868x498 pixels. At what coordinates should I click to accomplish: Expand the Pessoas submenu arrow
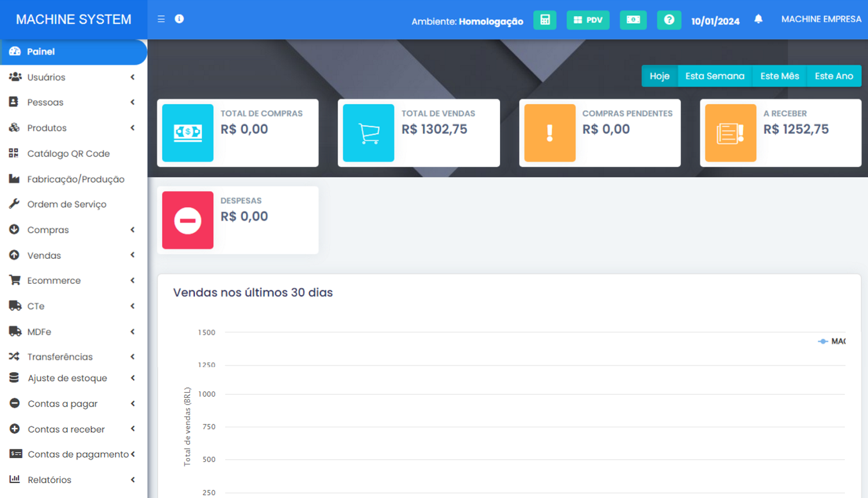[133, 102]
